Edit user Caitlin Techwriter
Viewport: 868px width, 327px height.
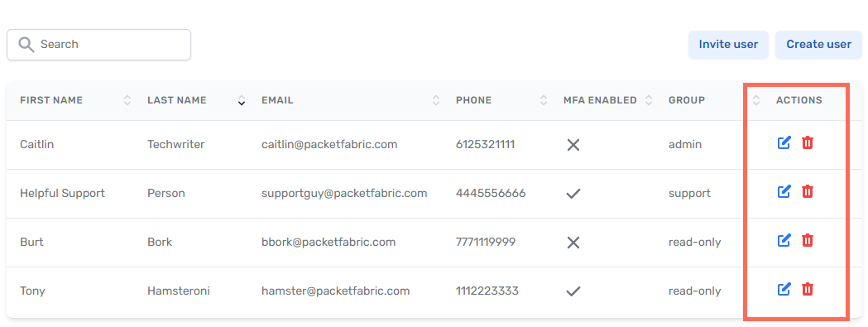click(784, 143)
